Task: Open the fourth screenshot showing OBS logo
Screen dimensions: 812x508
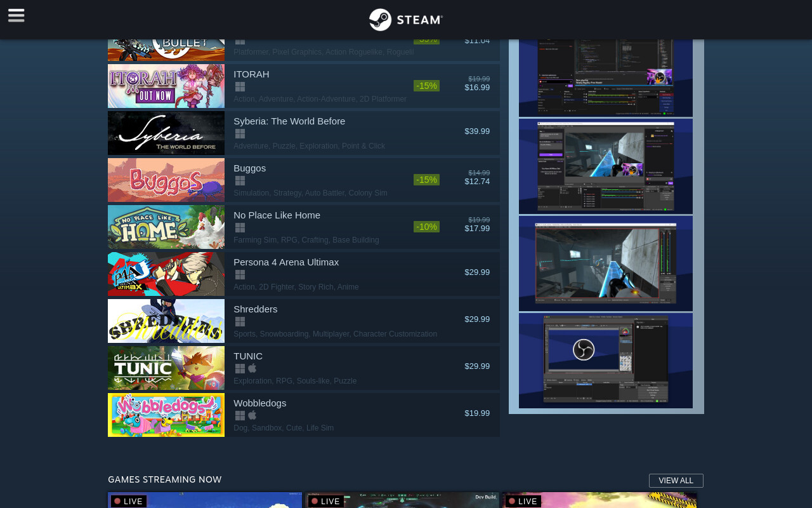Action: point(606,361)
